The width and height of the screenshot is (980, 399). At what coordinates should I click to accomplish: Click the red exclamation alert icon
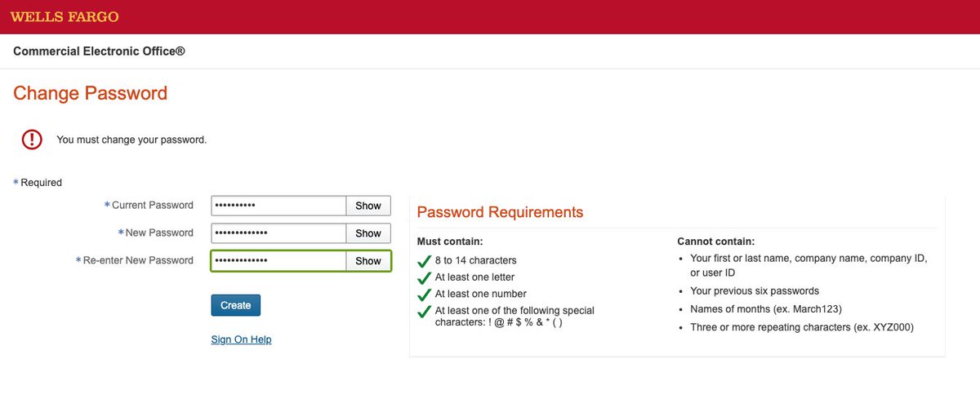point(32,140)
